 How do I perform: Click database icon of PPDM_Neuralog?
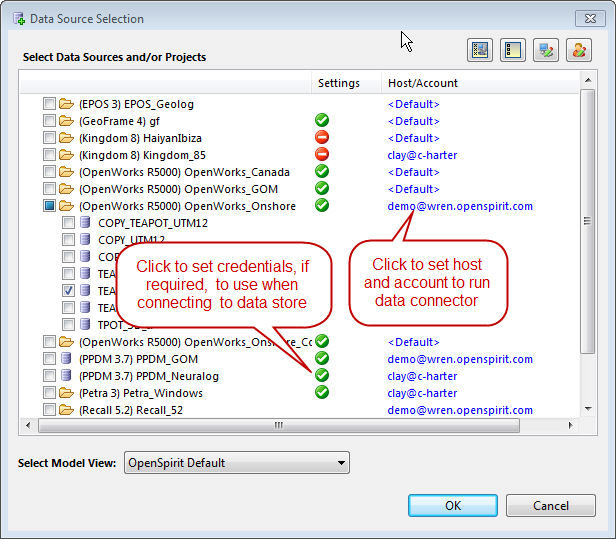pos(66,375)
